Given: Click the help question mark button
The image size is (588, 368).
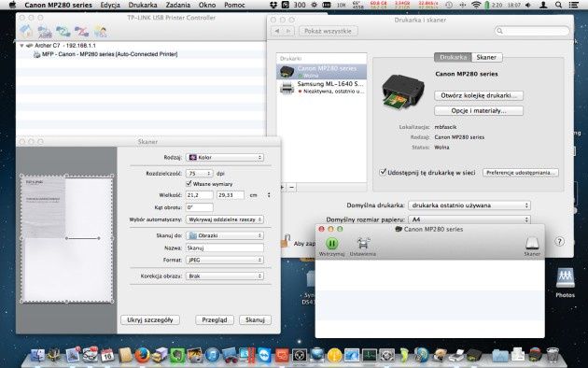Looking at the screenshot, I should coord(559,242).
